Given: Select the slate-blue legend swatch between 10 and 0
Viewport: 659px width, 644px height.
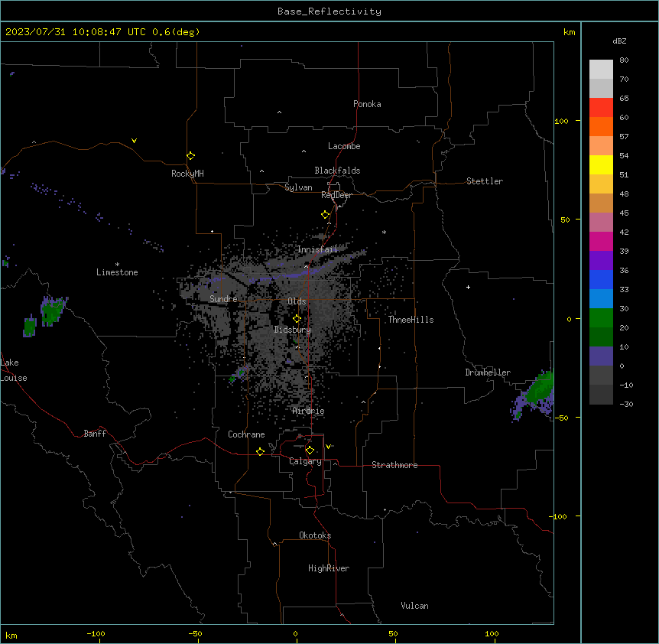Looking at the screenshot, I should [601, 356].
